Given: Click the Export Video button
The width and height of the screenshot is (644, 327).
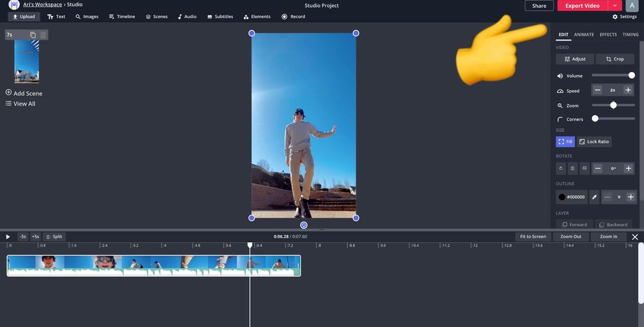Looking at the screenshot, I should 582,6.
